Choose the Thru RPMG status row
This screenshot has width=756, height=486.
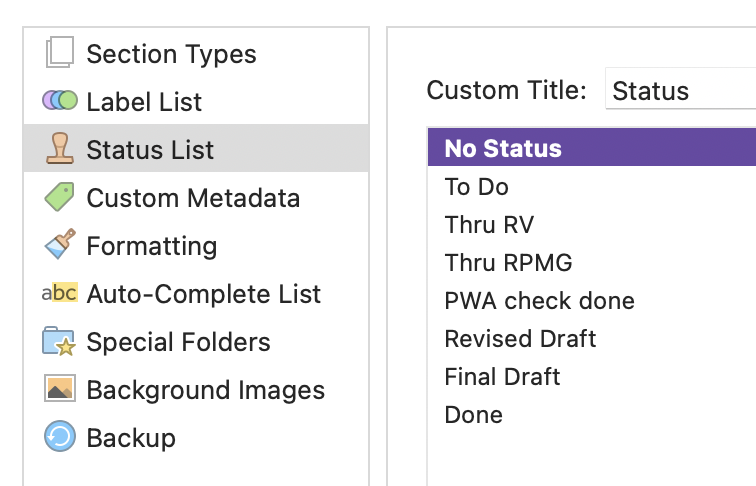pyautogui.click(x=592, y=262)
